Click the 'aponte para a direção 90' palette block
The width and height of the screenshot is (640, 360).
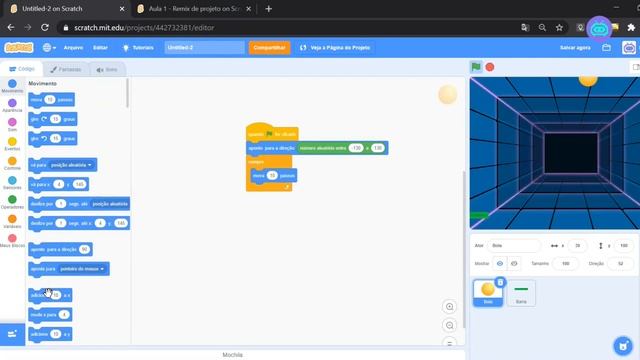click(x=60, y=249)
